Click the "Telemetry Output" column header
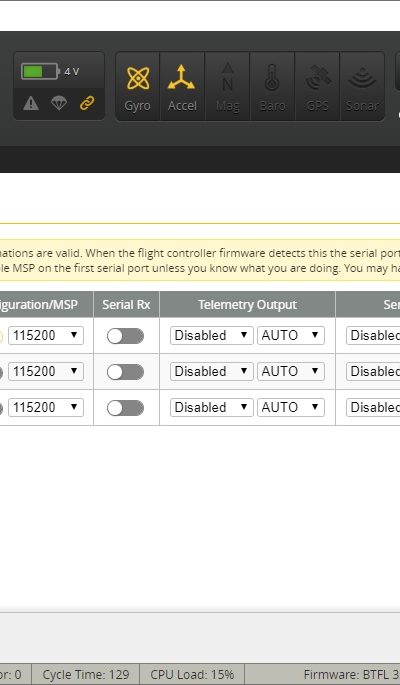 [247, 304]
